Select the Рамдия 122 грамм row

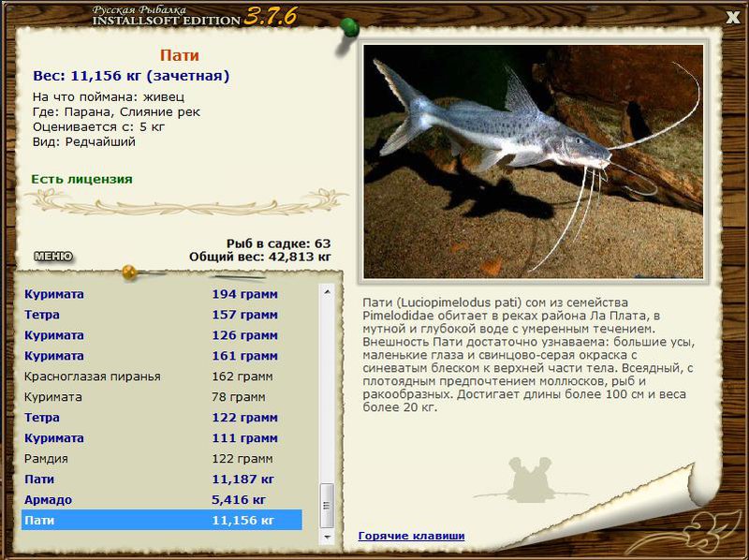161,459
